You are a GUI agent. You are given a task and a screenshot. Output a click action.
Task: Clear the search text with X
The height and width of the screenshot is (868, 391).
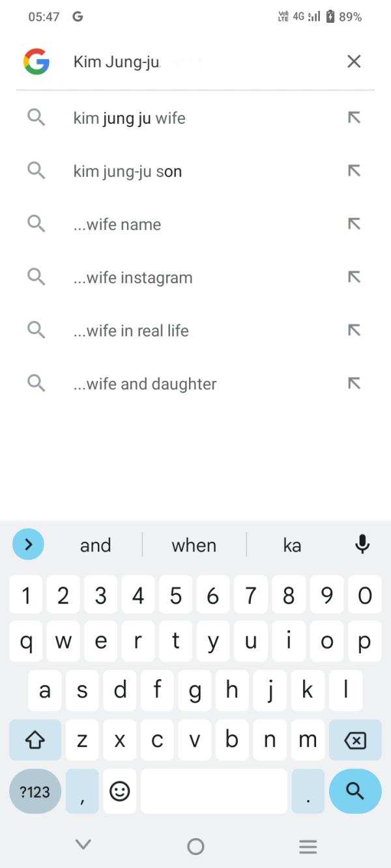(x=354, y=61)
